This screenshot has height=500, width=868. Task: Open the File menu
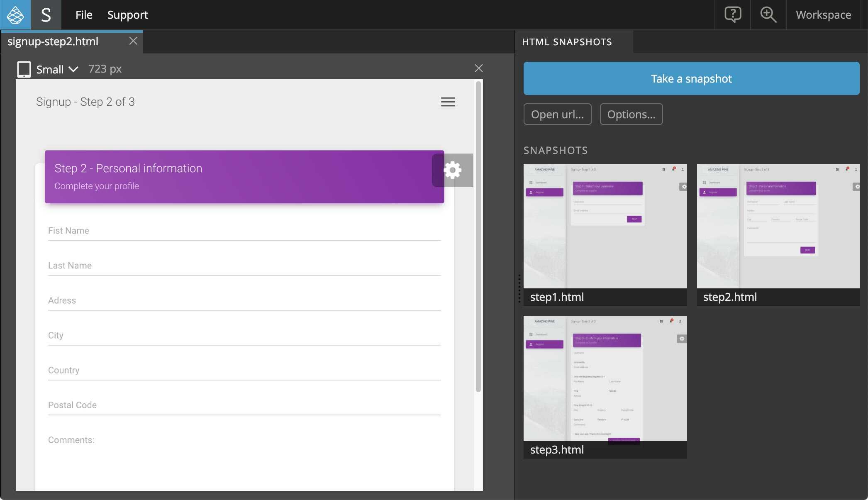[84, 15]
